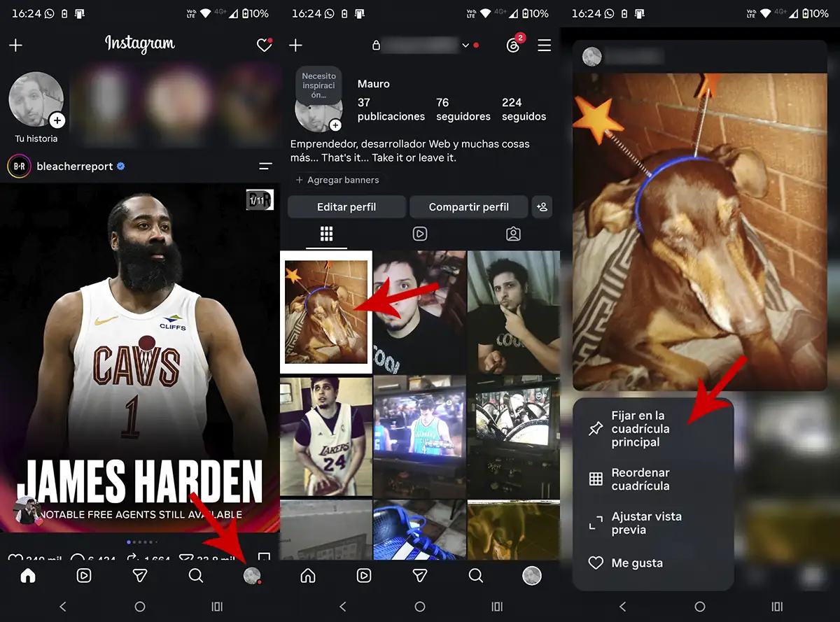Open Reels icon in feed screen bottom bar
840x622 pixels.
(x=84, y=576)
